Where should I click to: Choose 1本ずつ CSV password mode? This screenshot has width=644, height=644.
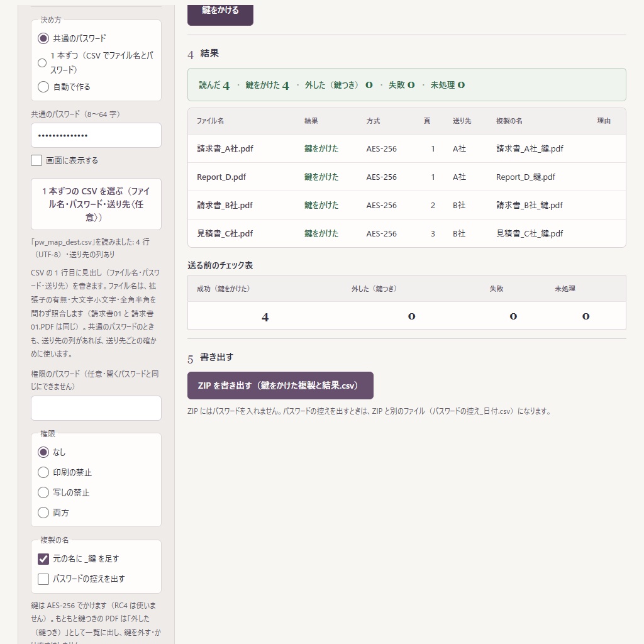pyautogui.click(x=42, y=63)
